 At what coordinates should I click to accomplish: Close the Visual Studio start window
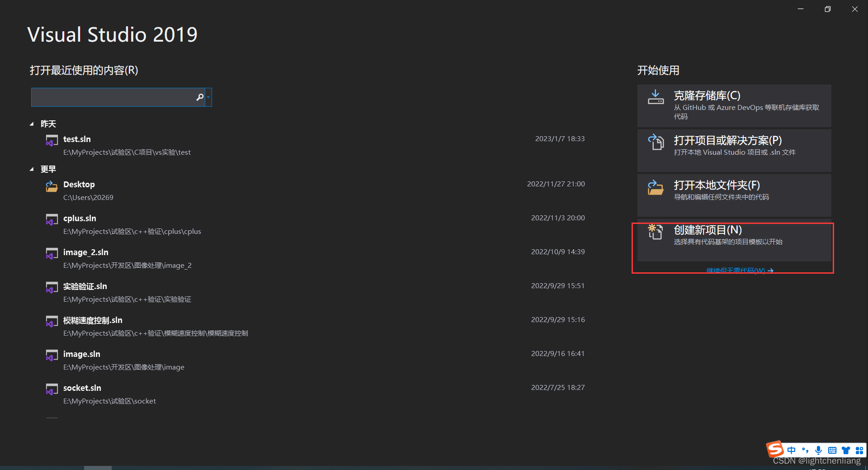[x=855, y=9]
